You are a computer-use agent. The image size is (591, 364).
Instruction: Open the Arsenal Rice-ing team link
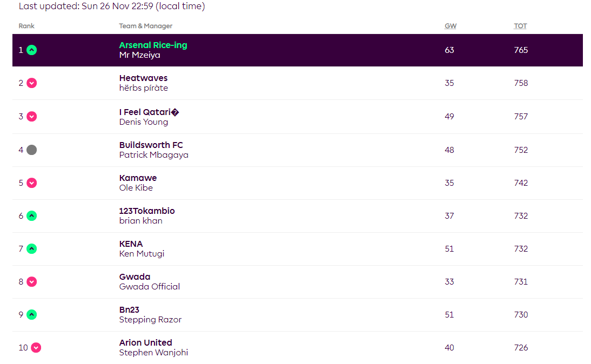pos(153,45)
